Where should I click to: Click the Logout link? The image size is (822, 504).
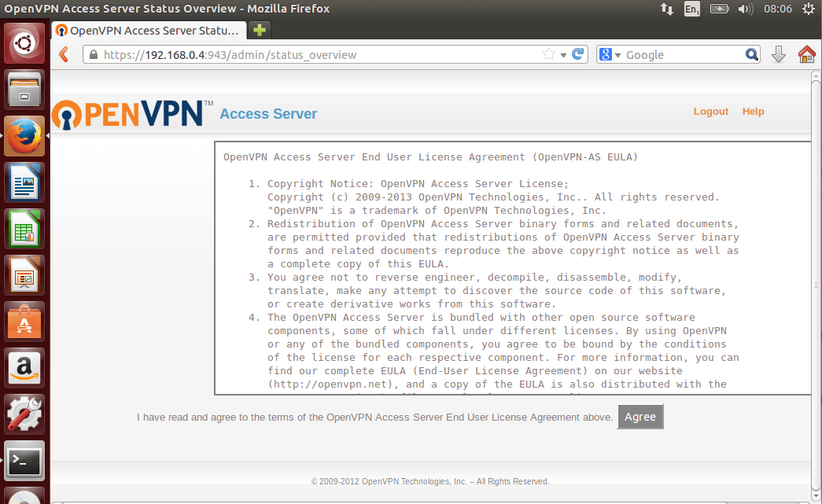(711, 112)
